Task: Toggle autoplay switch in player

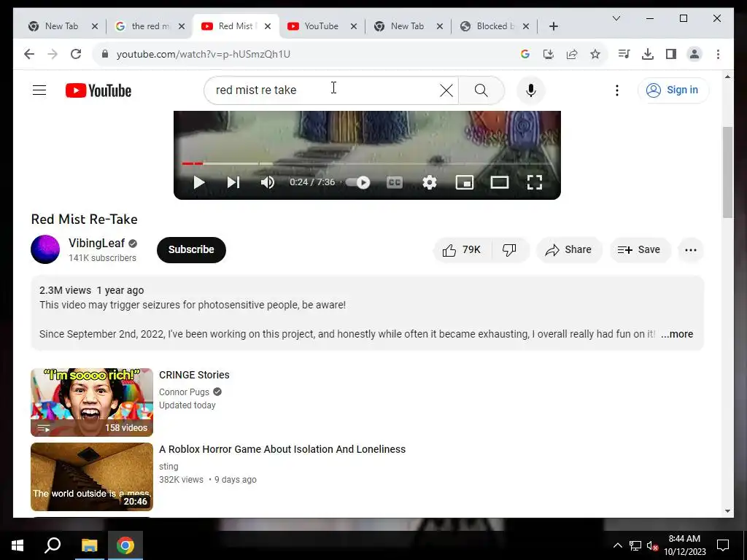Action: [358, 182]
